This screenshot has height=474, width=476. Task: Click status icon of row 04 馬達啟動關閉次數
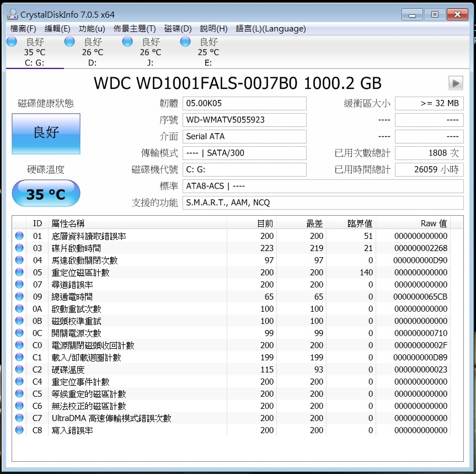point(19,260)
